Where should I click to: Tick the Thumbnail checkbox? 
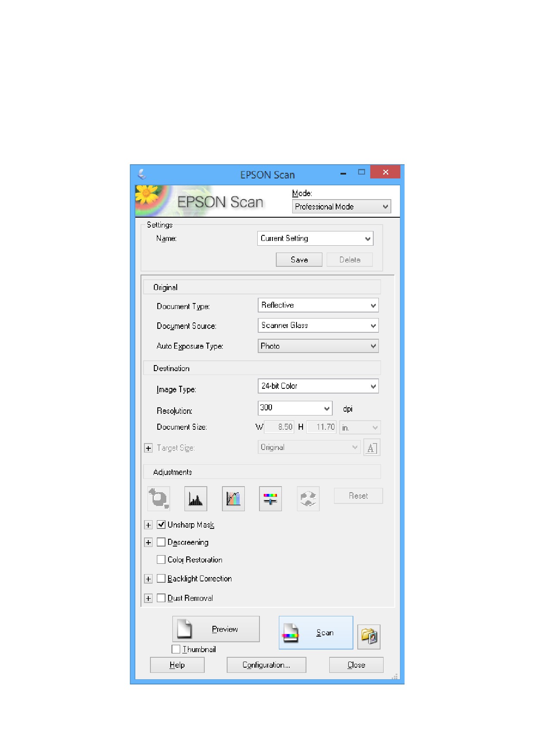176,649
